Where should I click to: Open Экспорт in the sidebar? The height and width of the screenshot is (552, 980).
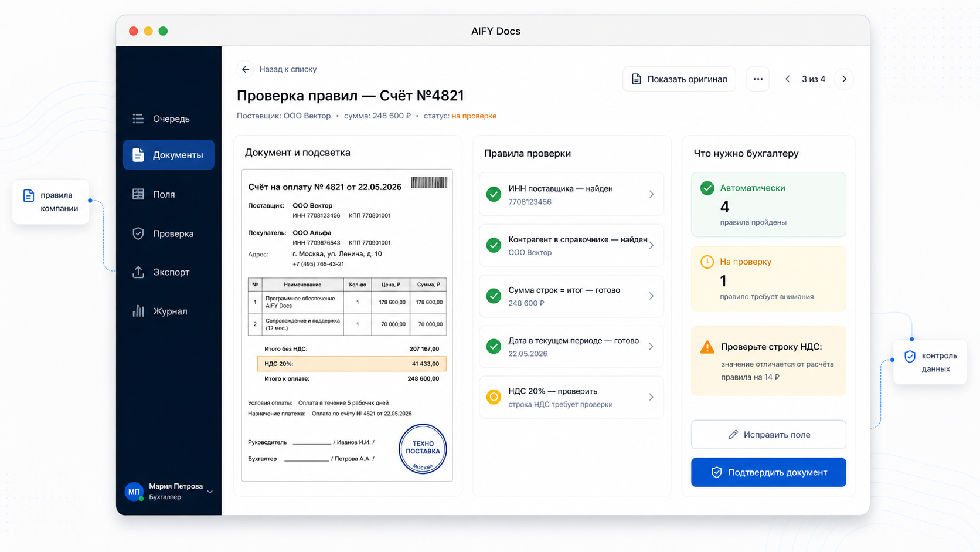(169, 272)
